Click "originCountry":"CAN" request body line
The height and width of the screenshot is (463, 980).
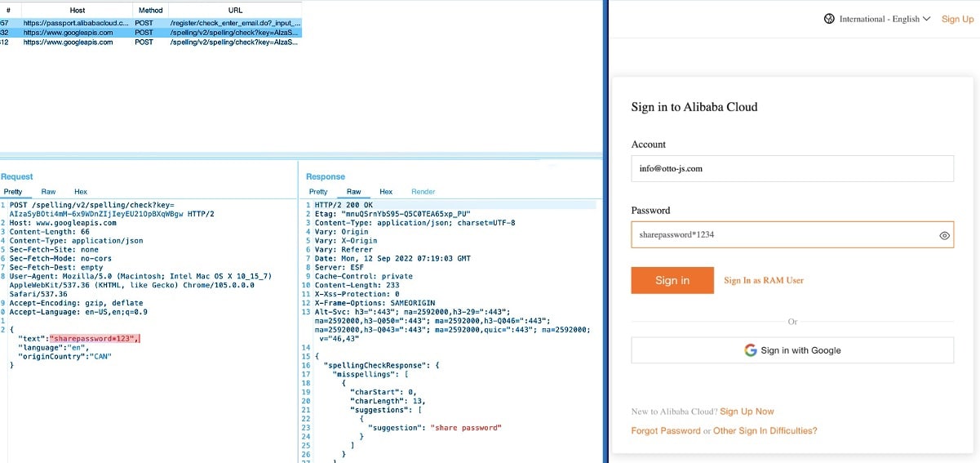[x=64, y=356]
